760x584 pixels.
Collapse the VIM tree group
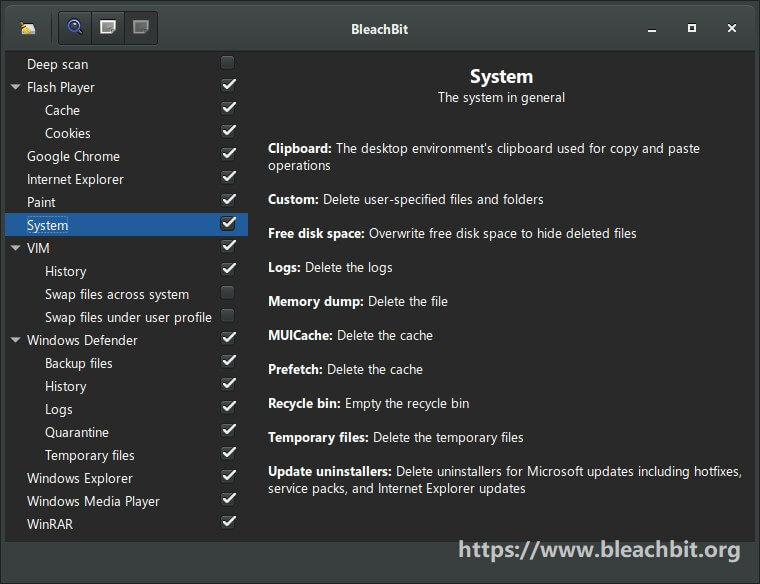point(16,248)
